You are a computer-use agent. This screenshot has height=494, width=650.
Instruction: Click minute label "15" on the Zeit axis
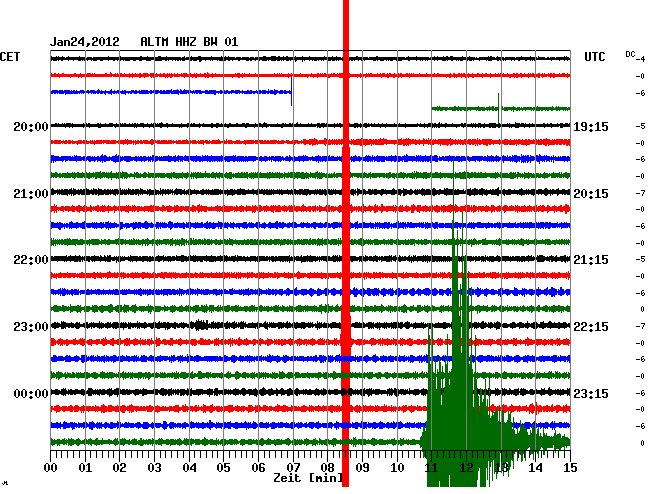click(x=570, y=468)
